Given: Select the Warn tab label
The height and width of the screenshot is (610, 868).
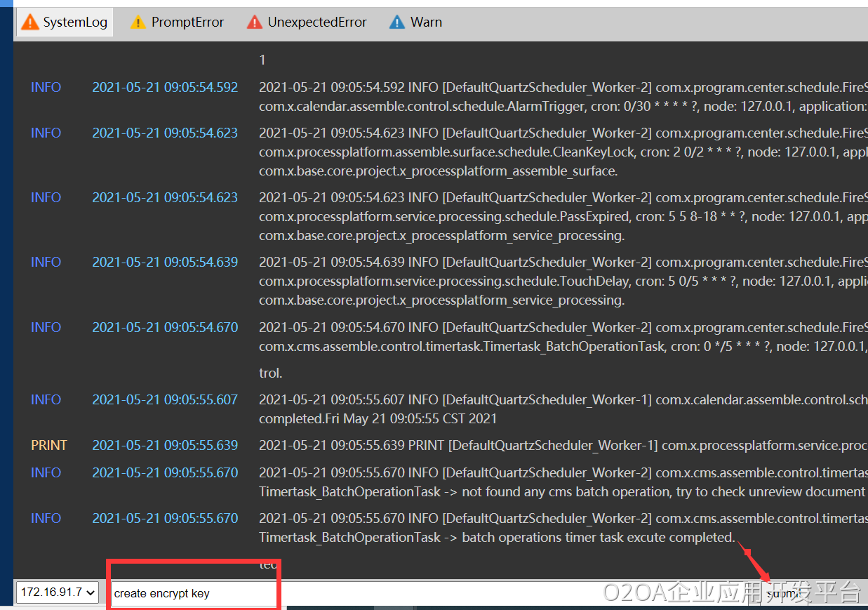Looking at the screenshot, I should click(426, 22).
